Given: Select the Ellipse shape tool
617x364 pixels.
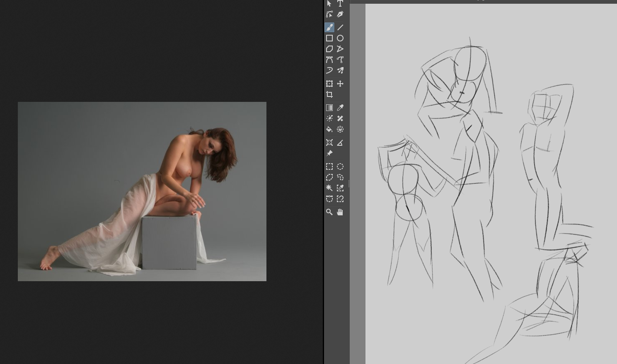Looking at the screenshot, I should point(340,38).
